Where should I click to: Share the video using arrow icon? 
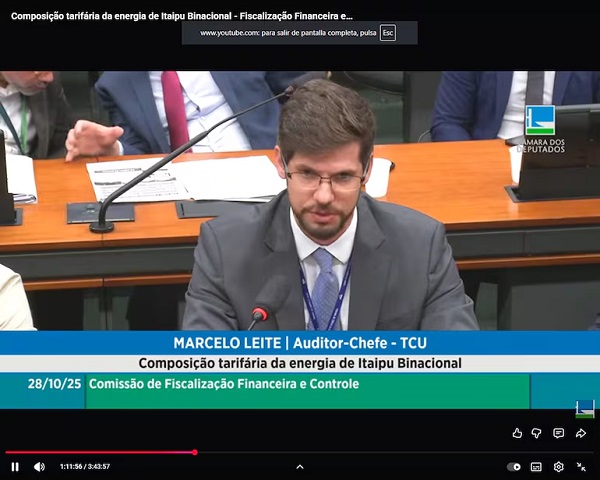tap(580, 433)
